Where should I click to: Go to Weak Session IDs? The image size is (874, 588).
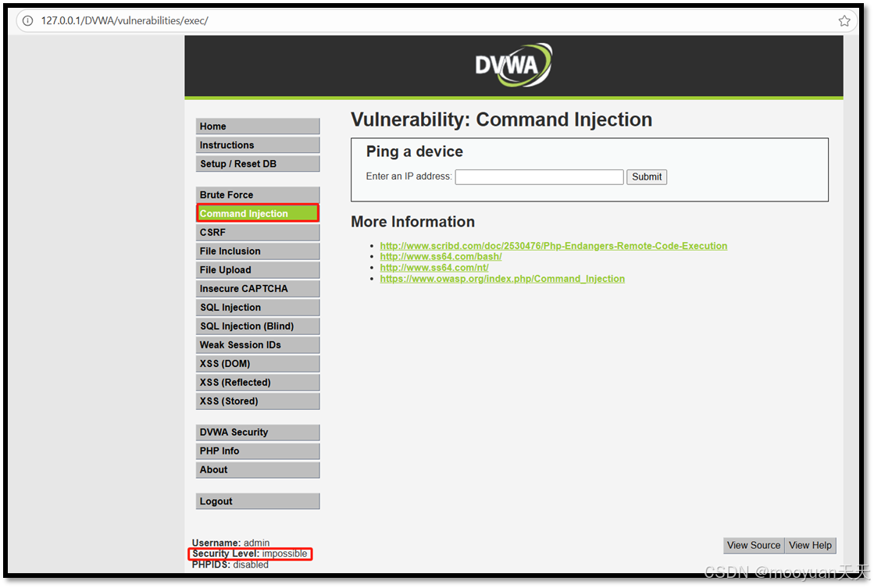pyautogui.click(x=258, y=345)
